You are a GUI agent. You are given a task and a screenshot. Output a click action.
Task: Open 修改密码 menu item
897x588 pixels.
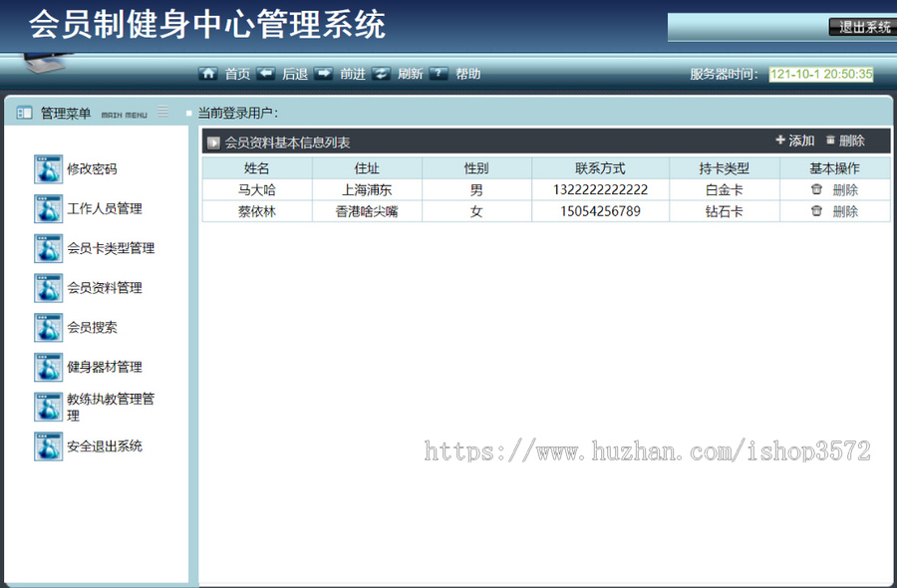(92, 169)
